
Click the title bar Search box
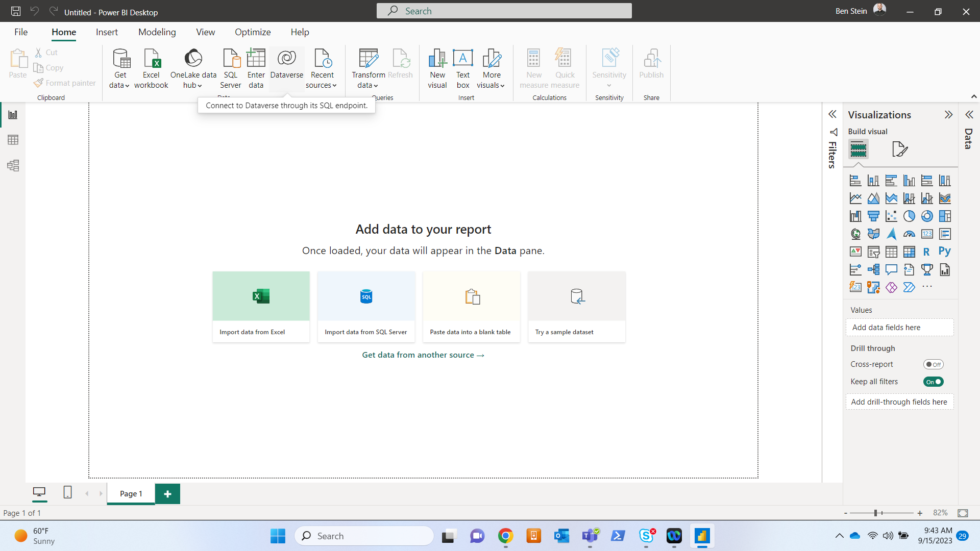(504, 11)
